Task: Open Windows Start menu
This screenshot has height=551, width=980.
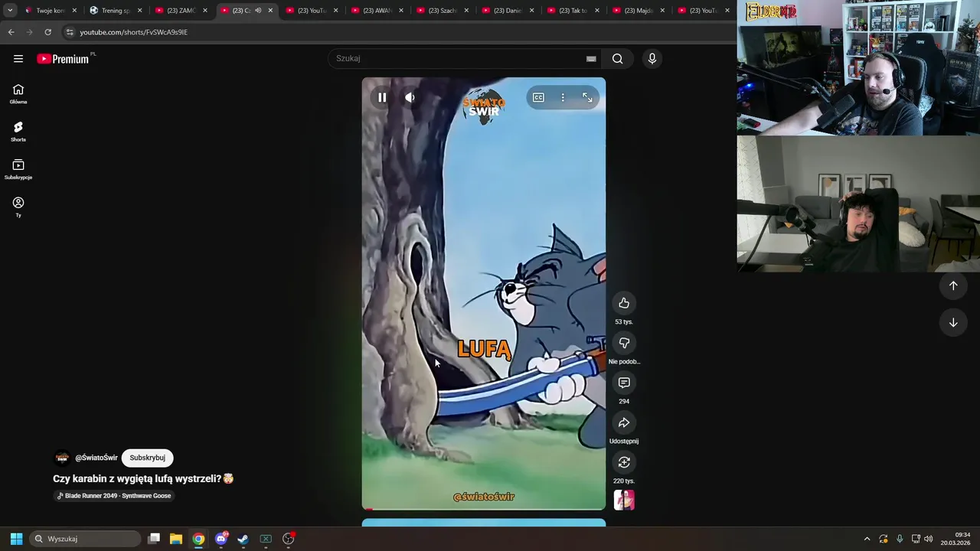Action: click(x=16, y=539)
